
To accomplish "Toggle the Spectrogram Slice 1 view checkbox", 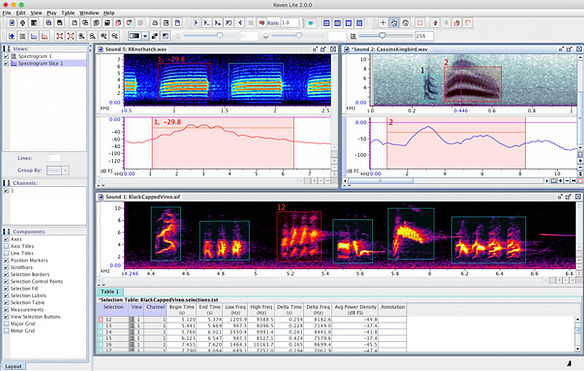I will pos(6,63).
